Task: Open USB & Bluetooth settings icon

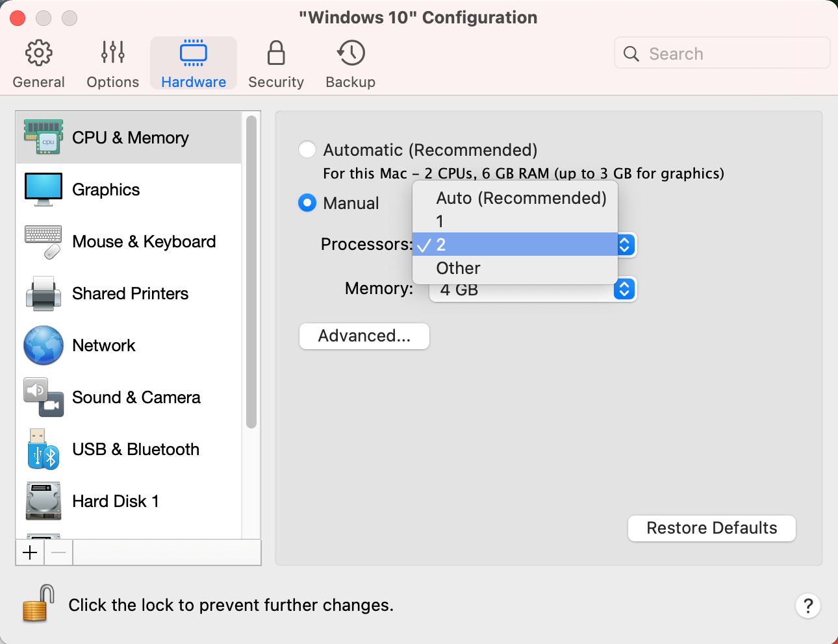Action: [43, 449]
